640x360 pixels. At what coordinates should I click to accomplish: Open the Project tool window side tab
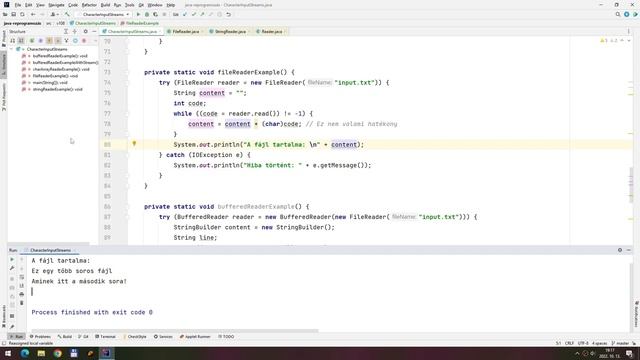[4, 38]
